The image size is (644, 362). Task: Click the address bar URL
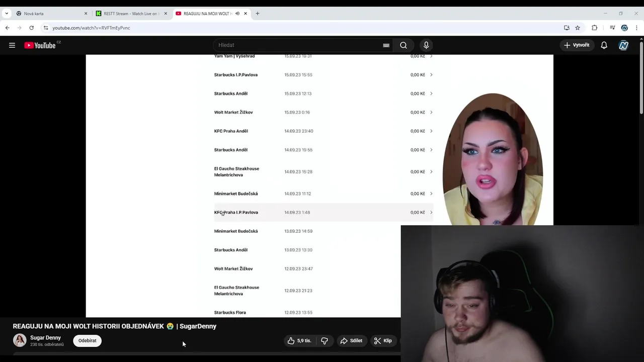coord(91,28)
